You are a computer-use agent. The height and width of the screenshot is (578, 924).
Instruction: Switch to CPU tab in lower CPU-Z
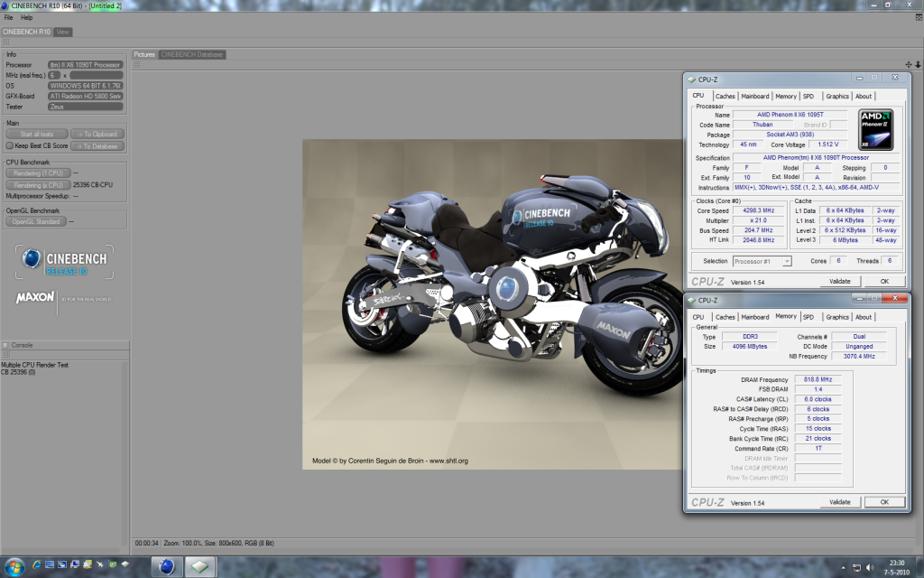click(698, 317)
